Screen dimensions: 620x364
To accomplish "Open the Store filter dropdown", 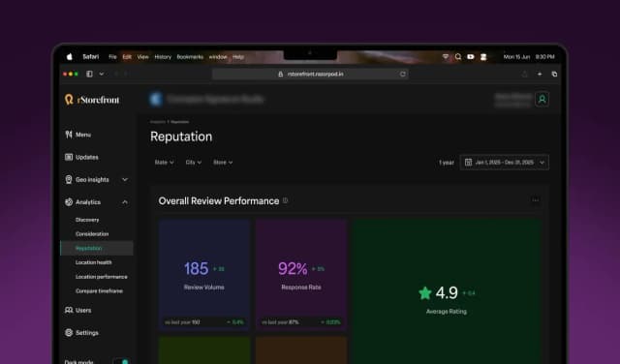I will (223, 163).
